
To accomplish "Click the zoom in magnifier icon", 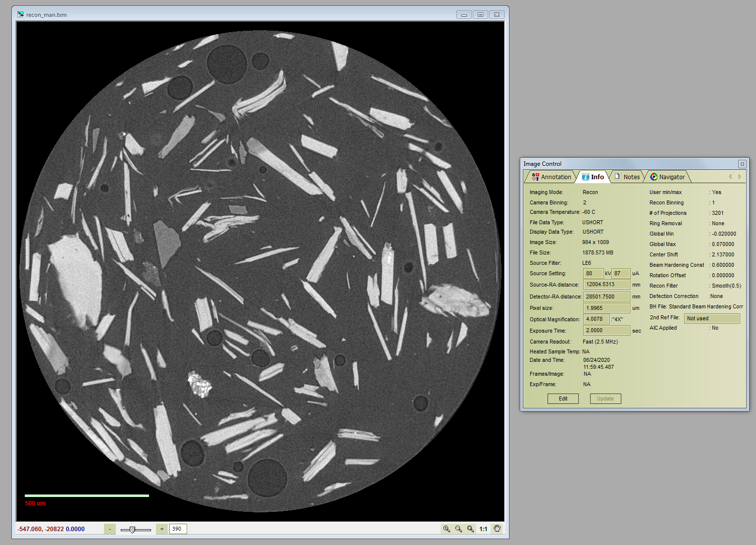I will pyautogui.click(x=447, y=529).
